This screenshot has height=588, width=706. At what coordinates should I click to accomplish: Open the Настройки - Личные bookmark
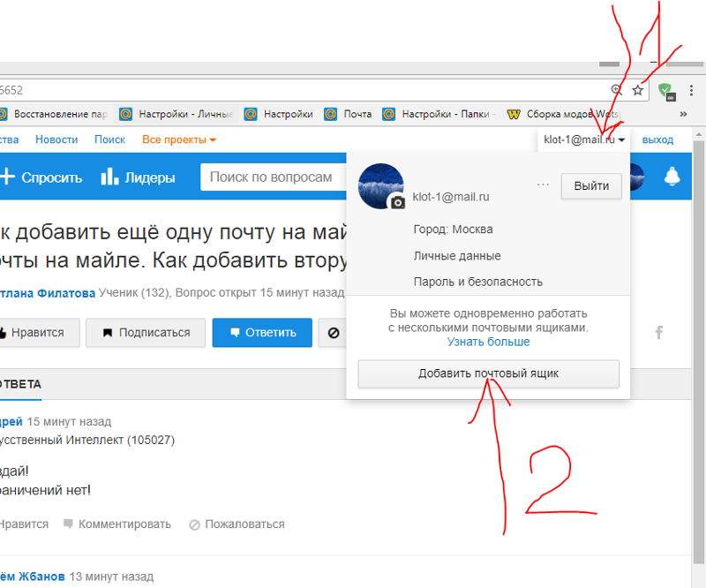(x=176, y=114)
